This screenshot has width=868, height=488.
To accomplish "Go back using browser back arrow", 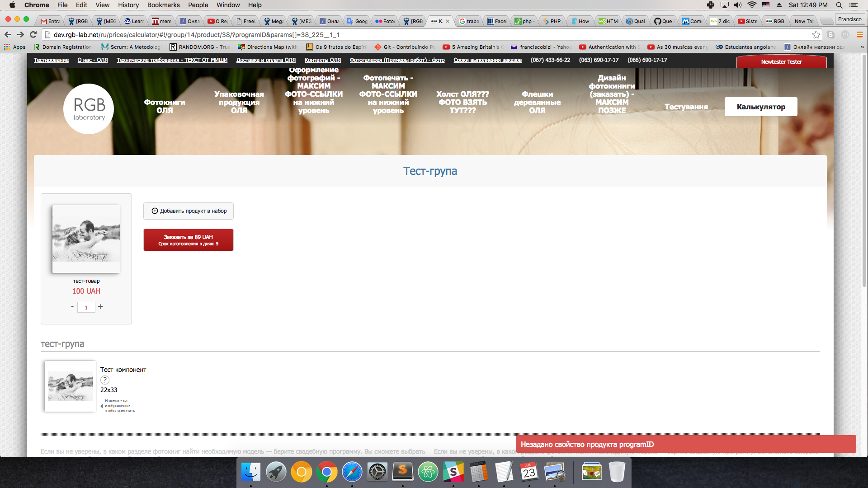I will click(8, 35).
